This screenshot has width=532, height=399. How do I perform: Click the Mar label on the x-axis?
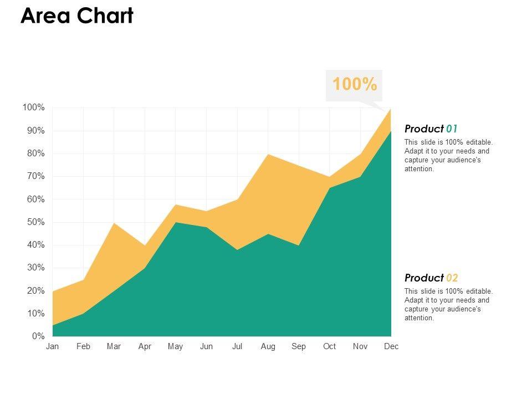click(114, 346)
